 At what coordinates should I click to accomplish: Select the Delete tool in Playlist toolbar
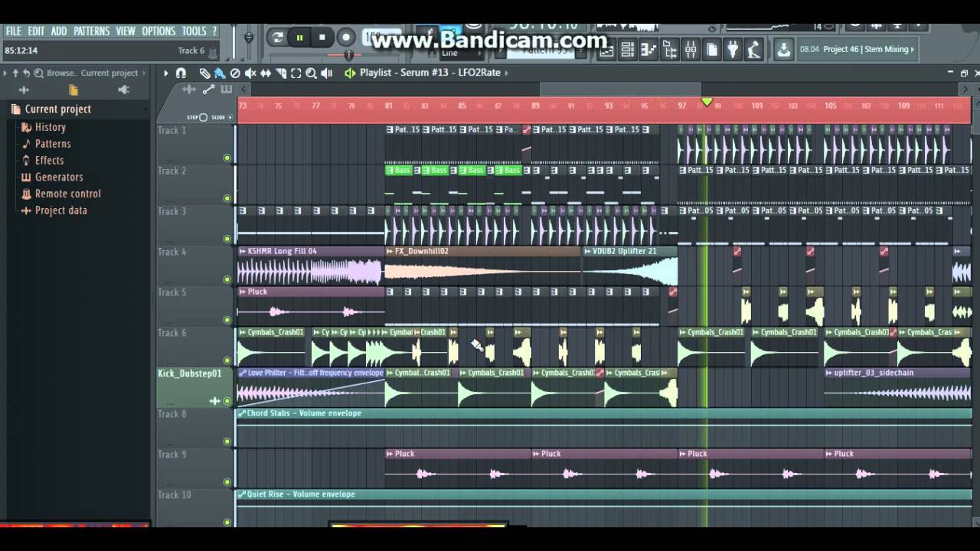235,73
